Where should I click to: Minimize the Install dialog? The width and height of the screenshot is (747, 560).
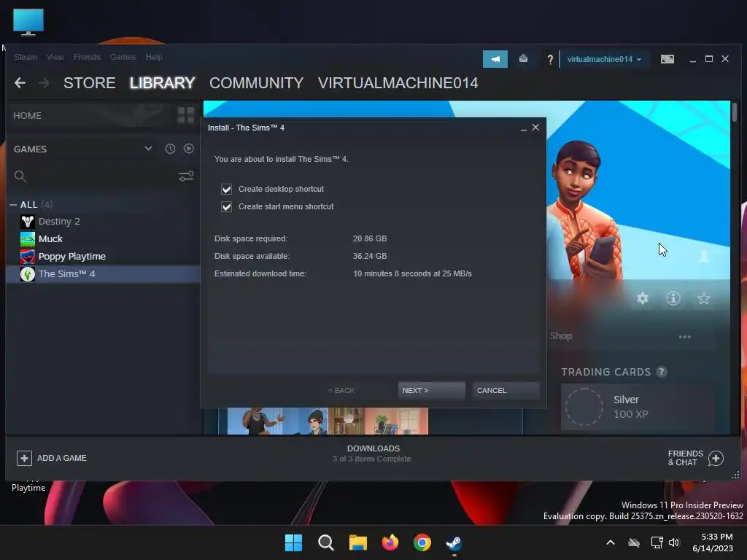tap(524, 128)
